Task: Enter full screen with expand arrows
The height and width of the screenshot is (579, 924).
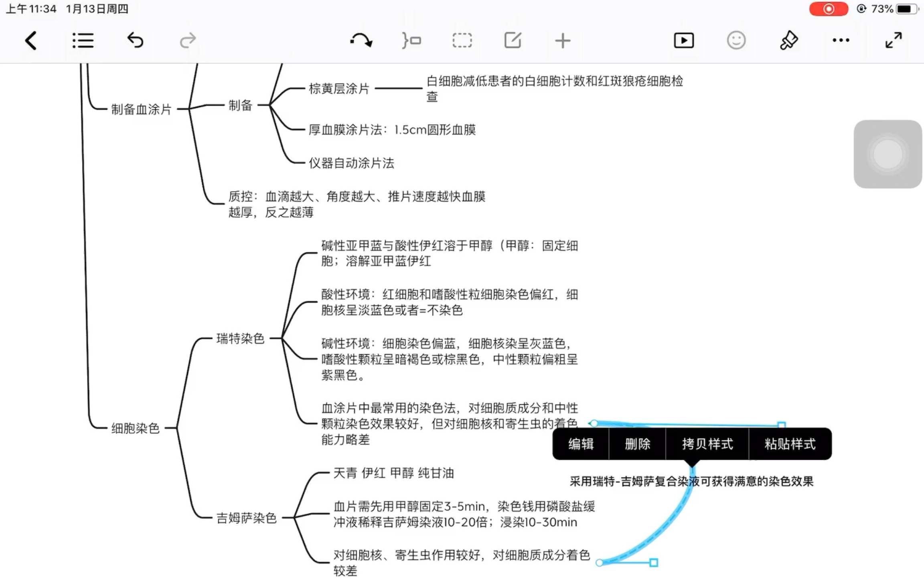Action: (x=894, y=40)
